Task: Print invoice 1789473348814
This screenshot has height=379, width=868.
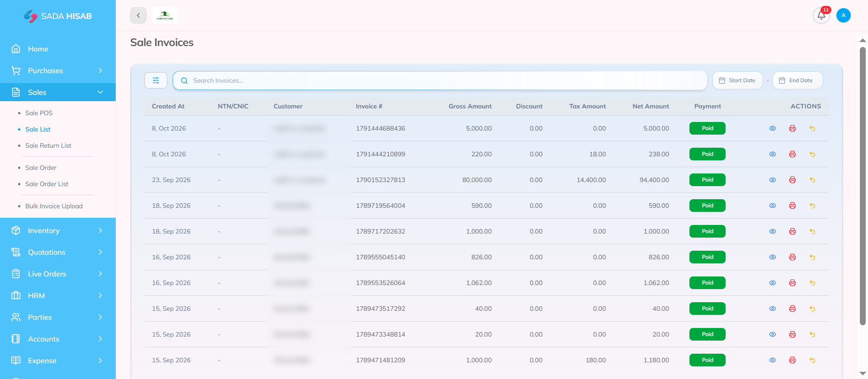Action: point(793,334)
